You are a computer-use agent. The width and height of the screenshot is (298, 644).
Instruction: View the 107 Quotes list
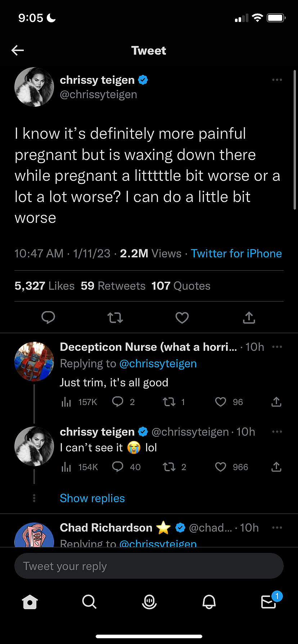pos(181,286)
